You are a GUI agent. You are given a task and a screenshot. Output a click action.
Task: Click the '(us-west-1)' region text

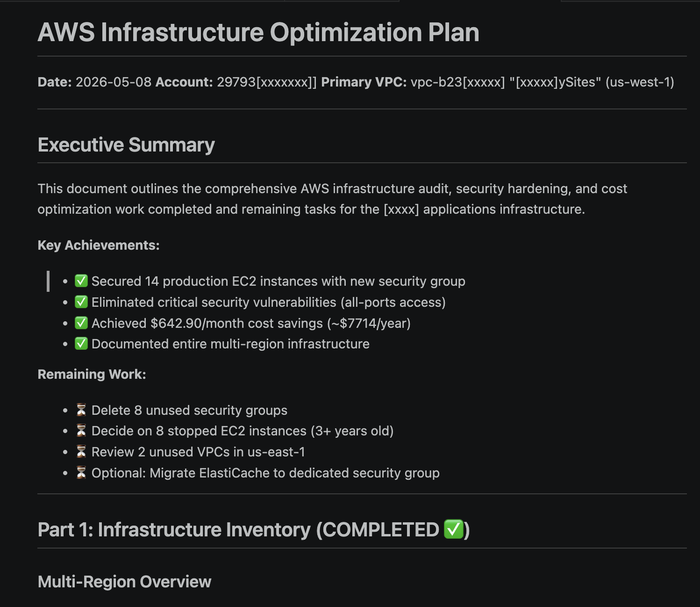(640, 82)
